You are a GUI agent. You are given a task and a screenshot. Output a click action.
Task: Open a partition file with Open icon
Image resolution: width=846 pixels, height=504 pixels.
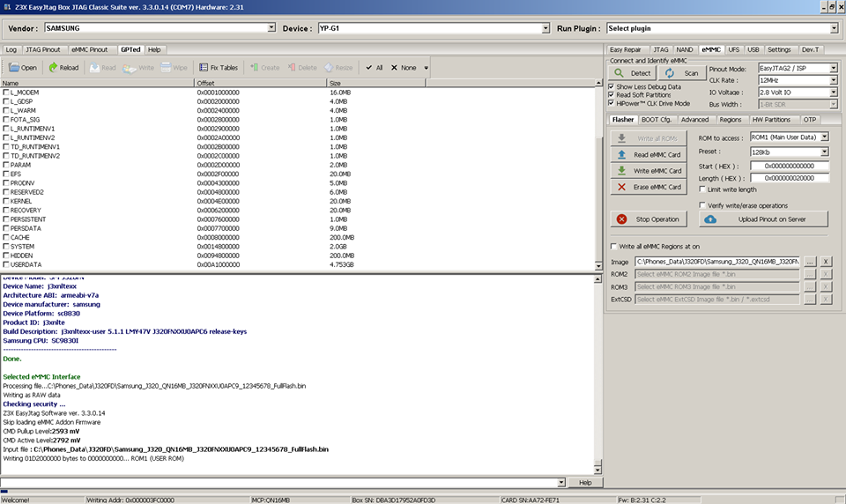[x=23, y=68]
